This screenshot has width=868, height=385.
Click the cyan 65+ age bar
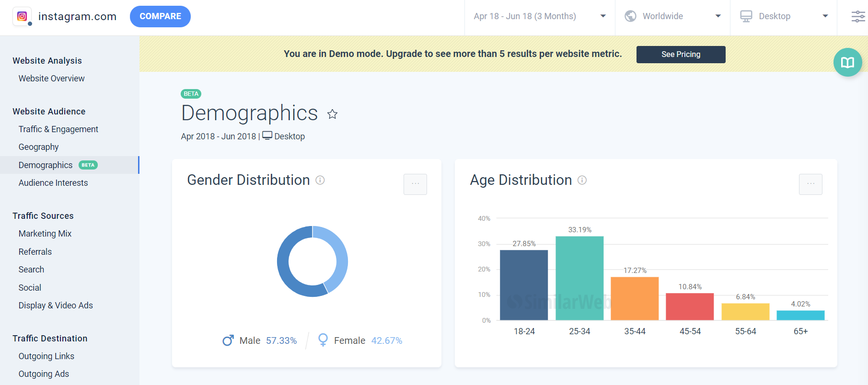(800, 315)
